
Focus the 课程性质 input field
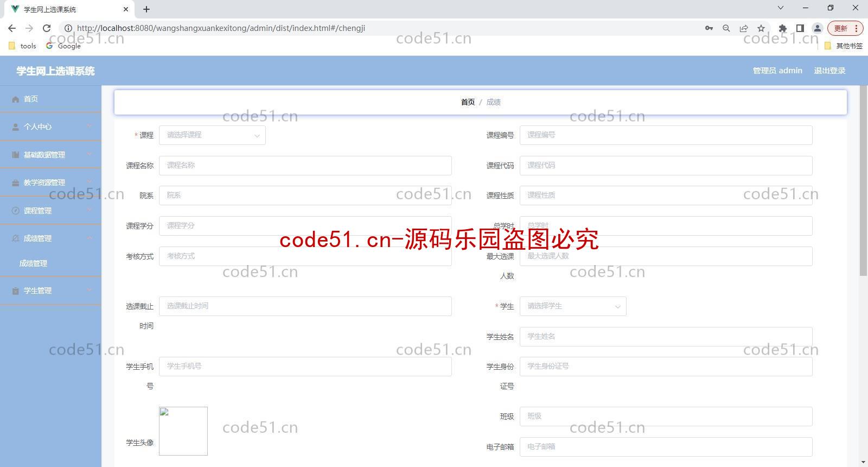point(666,195)
